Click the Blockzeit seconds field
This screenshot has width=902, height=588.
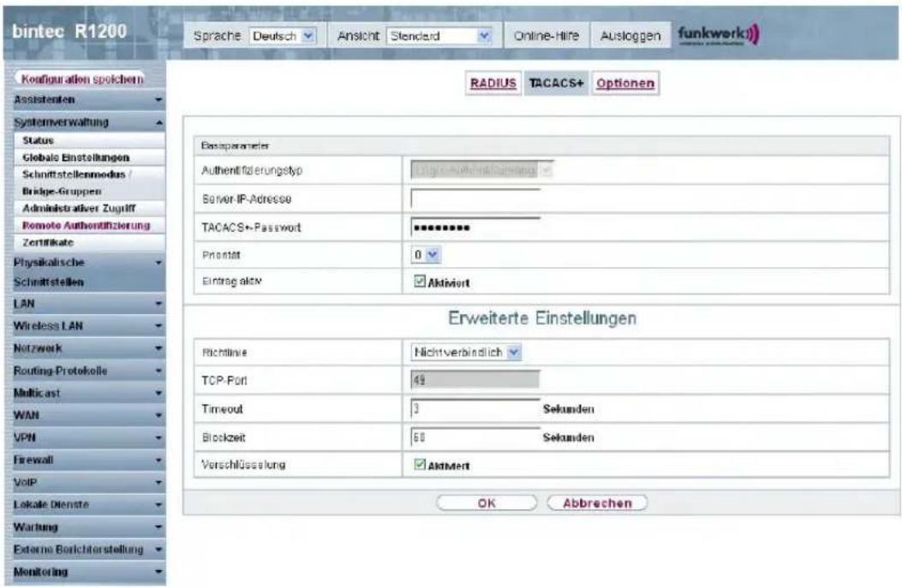pos(475,437)
